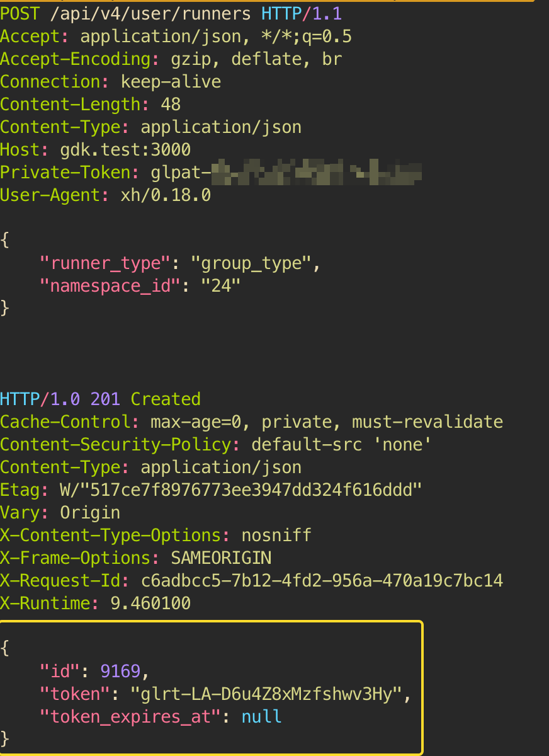Select the null value of token_expires_at
The width and height of the screenshot is (549, 756).
pos(261,717)
